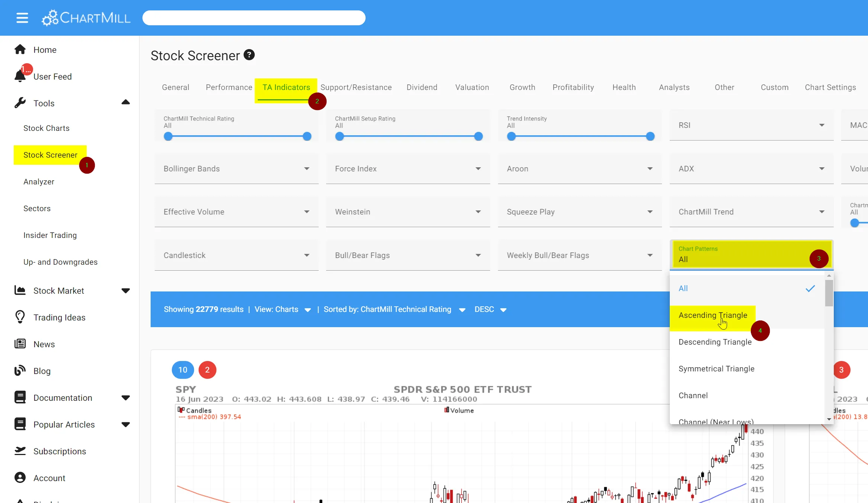This screenshot has width=868, height=503.
Task: Expand the Stock Market section arrow
Action: (126, 291)
